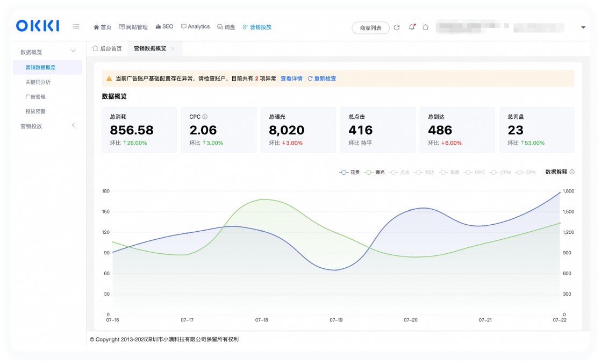The image size is (601, 364).
Task: Click the 数据解释 info icon
Action: (x=572, y=172)
